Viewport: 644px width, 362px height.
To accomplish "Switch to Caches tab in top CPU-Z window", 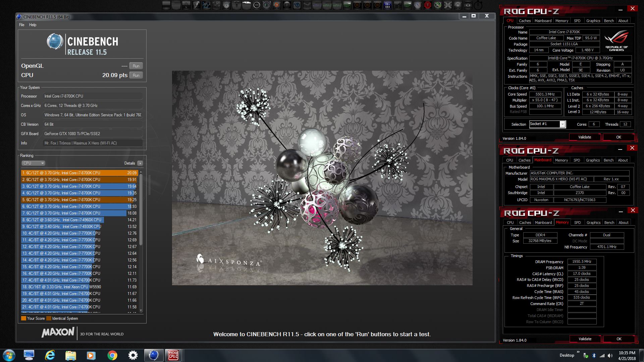I will (525, 21).
